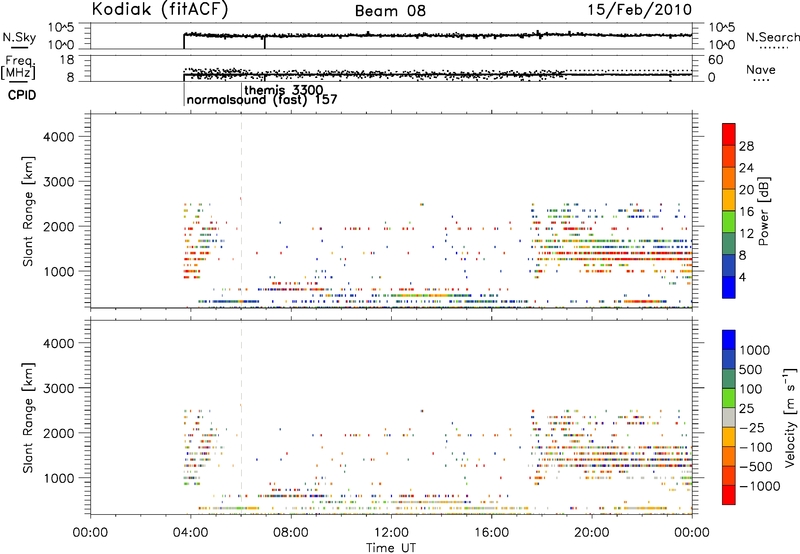The height and width of the screenshot is (554, 800).
Task: Click the velocity colorbar label "100"
Action: click(751, 389)
